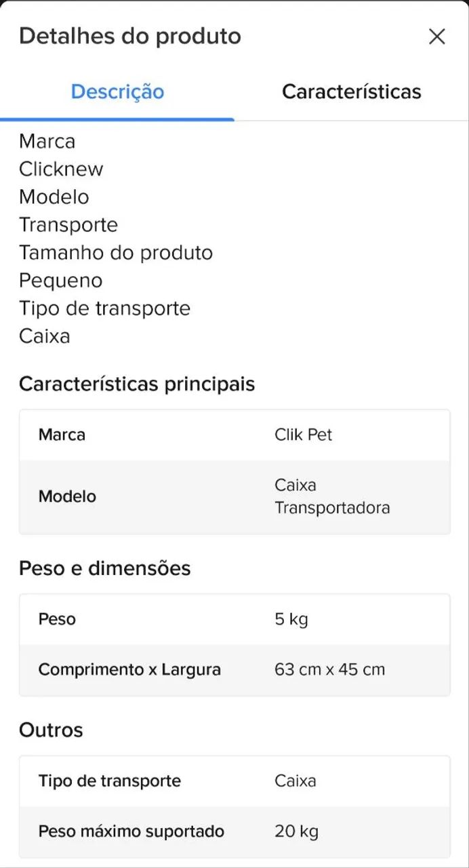Click the Pequeno size text
This screenshot has height=868, width=469.
pyautogui.click(x=60, y=280)
